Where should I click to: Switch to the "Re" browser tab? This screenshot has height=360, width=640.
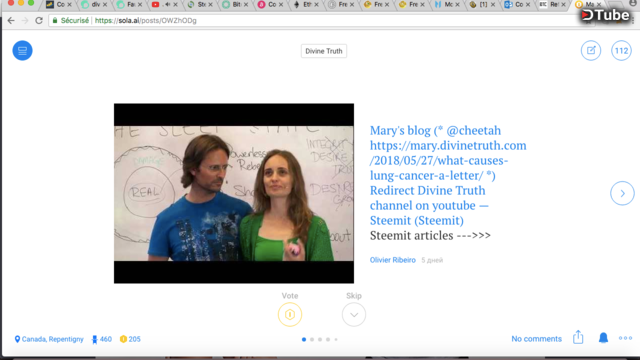click(552, 4)
